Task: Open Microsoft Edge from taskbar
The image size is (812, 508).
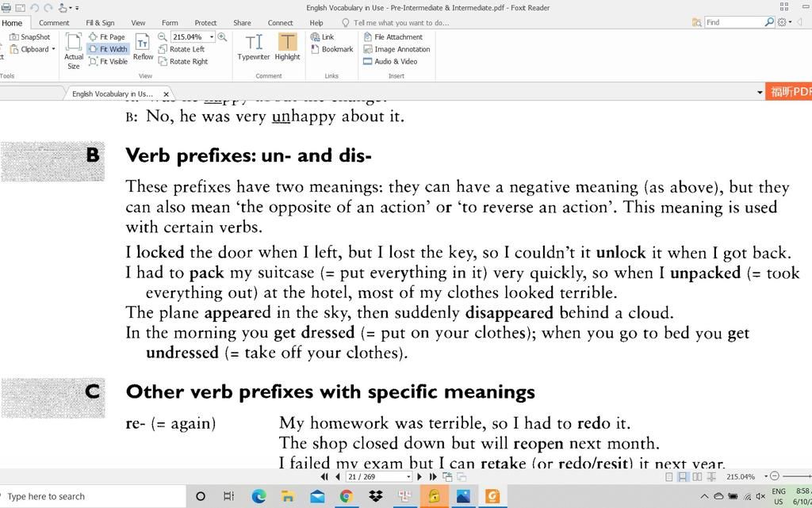Action: click(x=259, y=497)
